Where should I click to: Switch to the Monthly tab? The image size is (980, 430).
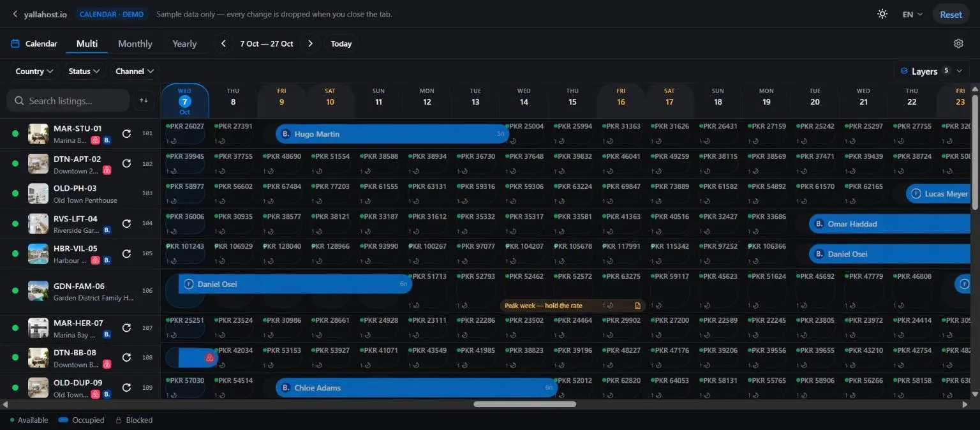pos(135,43)
